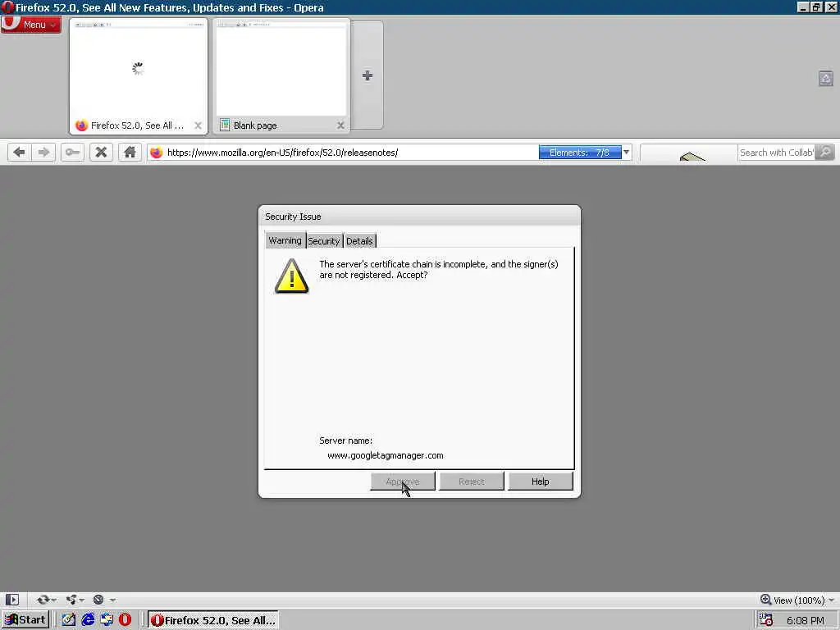Viewport: 840px width, 630px height.
Task: Open the Opera Turbo icon in status bar
Action: [98, 600]
